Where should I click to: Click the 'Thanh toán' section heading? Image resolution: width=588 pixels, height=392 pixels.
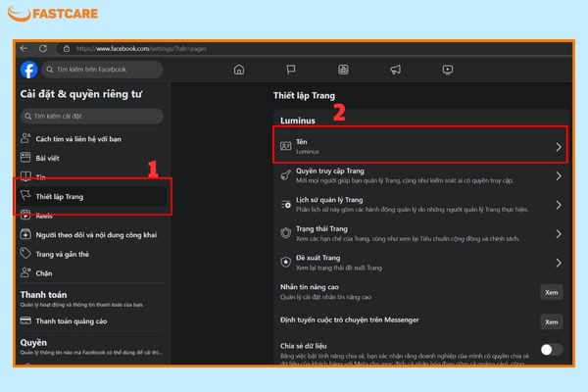click(x=43, y=295)
